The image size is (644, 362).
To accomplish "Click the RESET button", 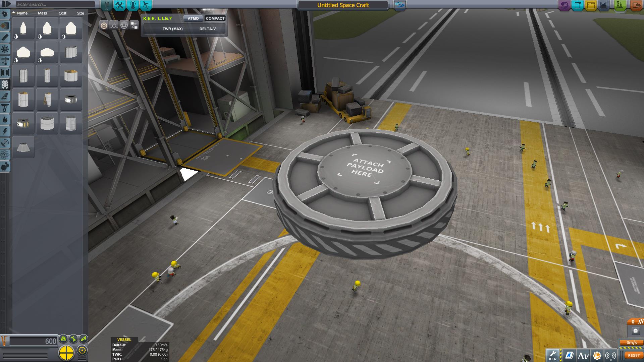I will pyautogui.click(x=634, y=355).
